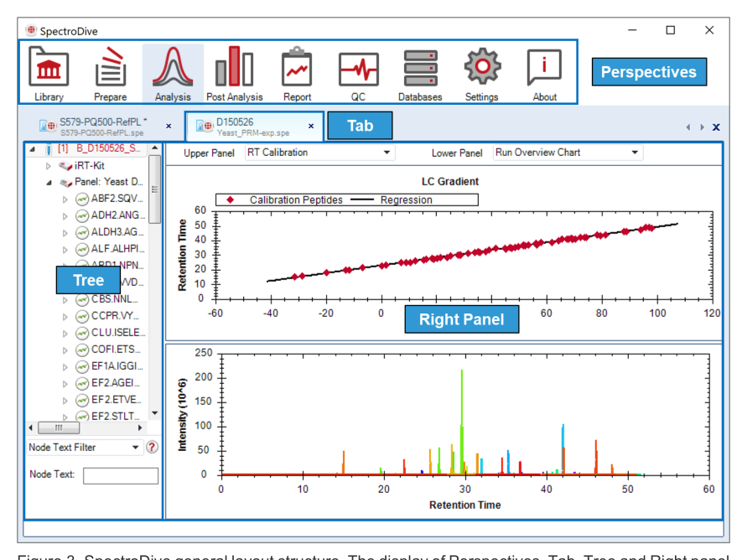Click the EF2.AGEI peptide icon
This screenshot has height=560, width=747.
coord(82,383)
